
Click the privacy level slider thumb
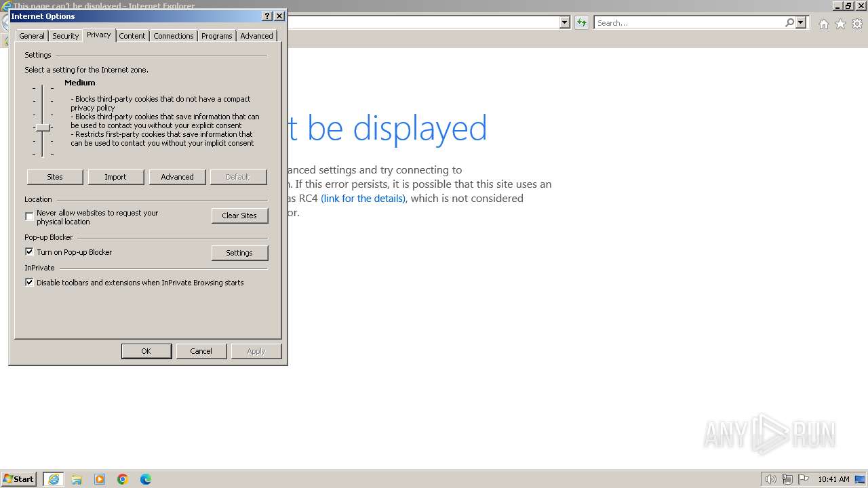point(43,127)
